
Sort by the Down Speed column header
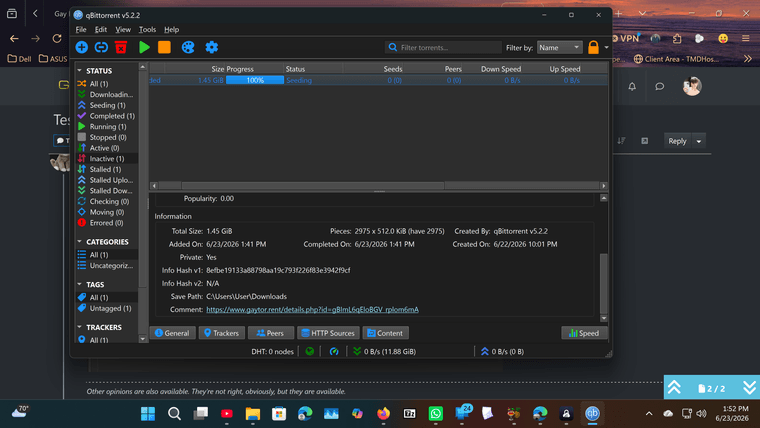coord(501,69)
